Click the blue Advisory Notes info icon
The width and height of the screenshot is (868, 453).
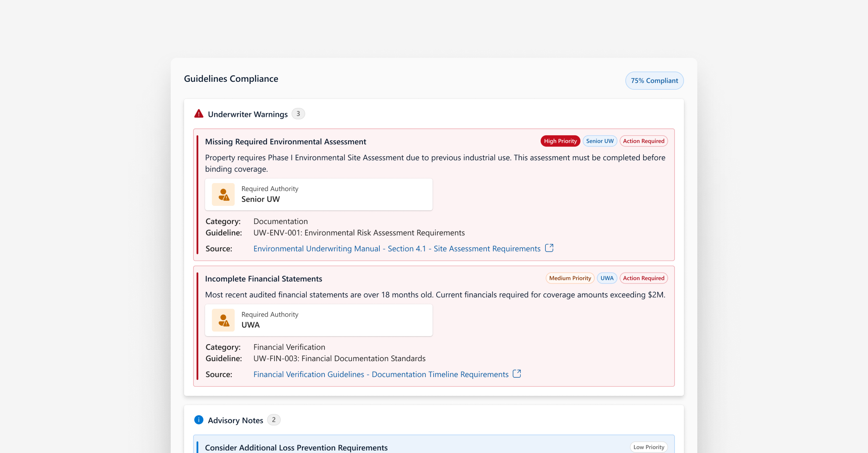point(199,420)
